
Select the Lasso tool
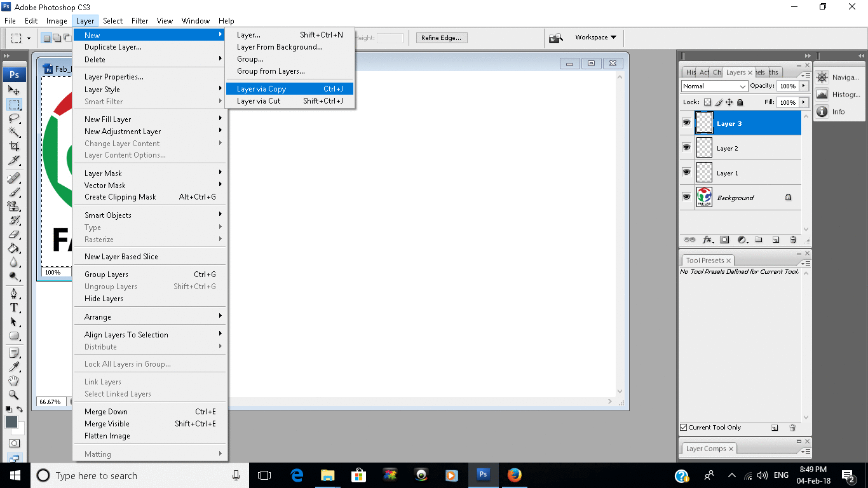[14, 118]
